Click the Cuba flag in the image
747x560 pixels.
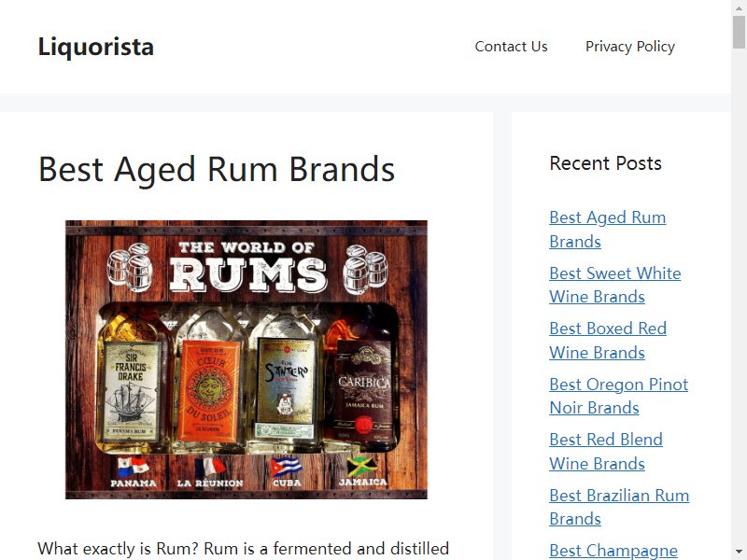pyautogui.click(x=286, y=467)
